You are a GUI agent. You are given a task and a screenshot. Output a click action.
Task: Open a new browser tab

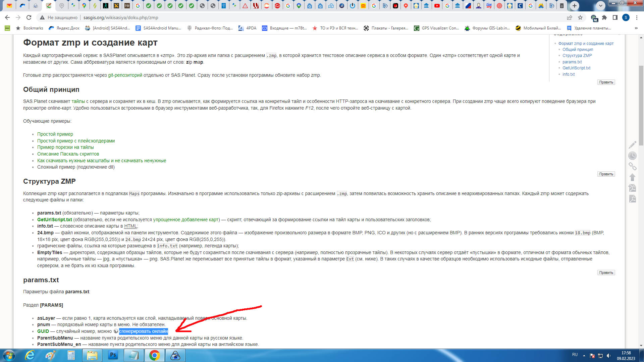pyautogui.click(x=574, y=5)
